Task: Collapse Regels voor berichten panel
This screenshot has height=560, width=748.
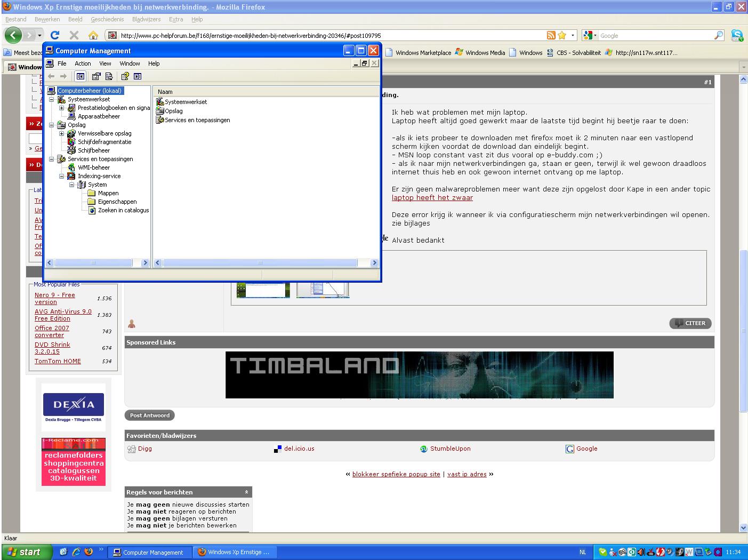Action: (x=246, y=492)
